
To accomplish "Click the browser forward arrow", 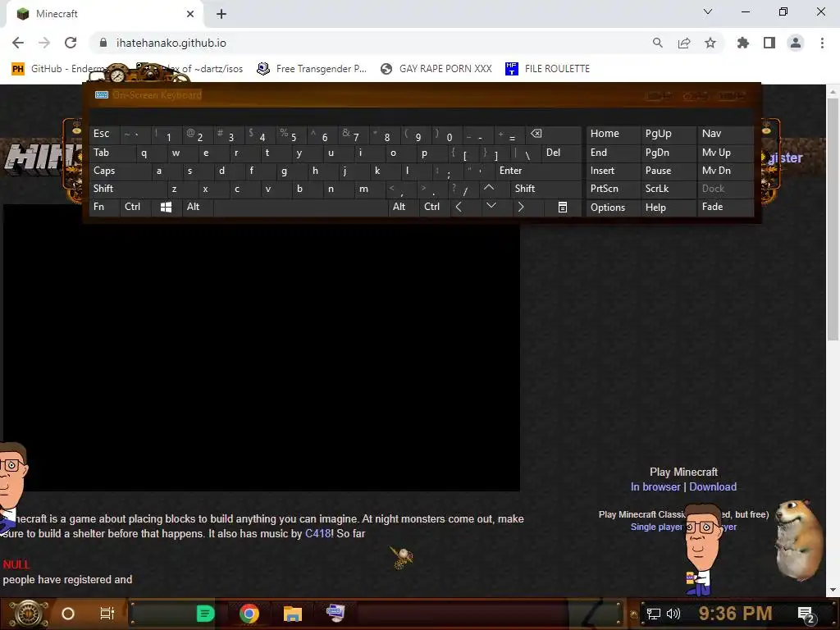I will (x=44, y=43).
